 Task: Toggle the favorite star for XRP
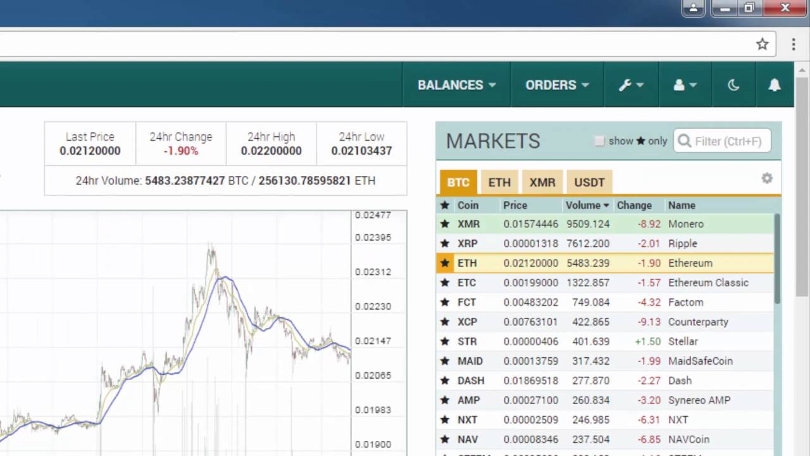tap(445, 244)
